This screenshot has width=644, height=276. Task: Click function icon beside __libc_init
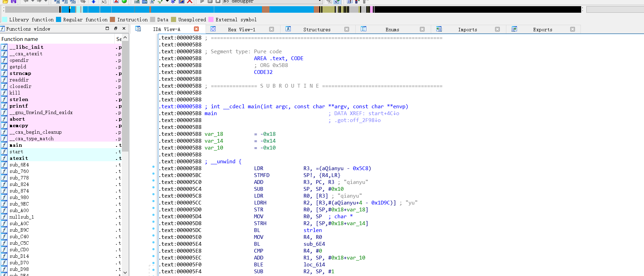pos(4,47)
